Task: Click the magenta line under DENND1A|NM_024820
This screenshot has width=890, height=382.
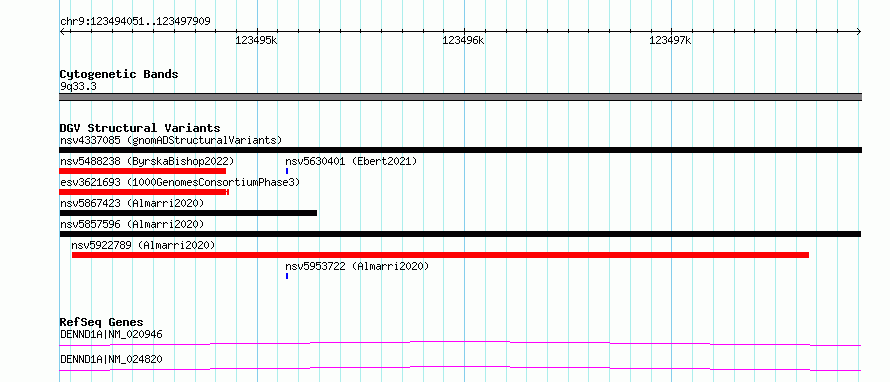Action: point(460,368)
